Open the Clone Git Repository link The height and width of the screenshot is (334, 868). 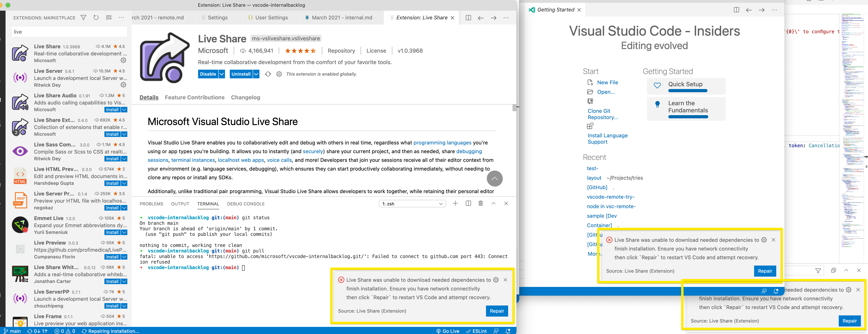tap(603, 114)
